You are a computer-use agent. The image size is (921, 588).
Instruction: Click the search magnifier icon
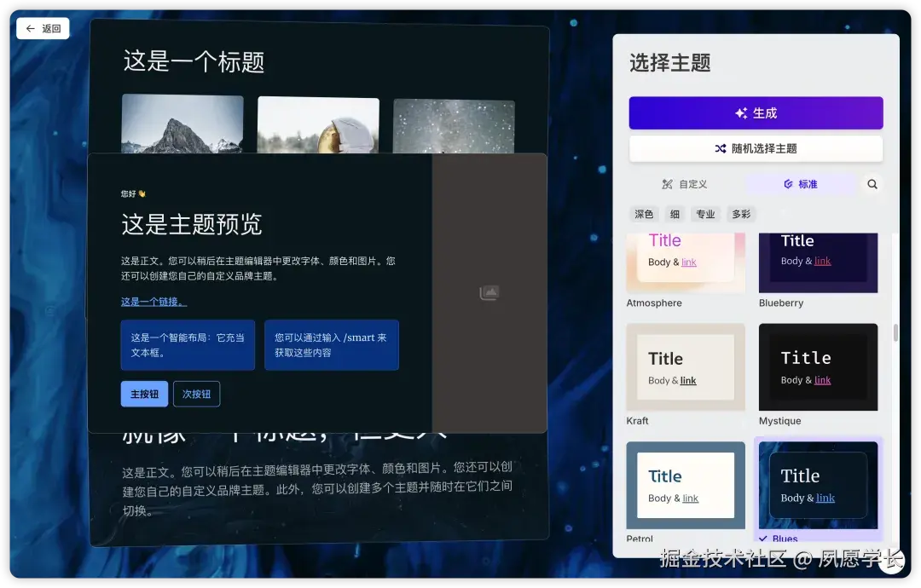click(873, 183)
